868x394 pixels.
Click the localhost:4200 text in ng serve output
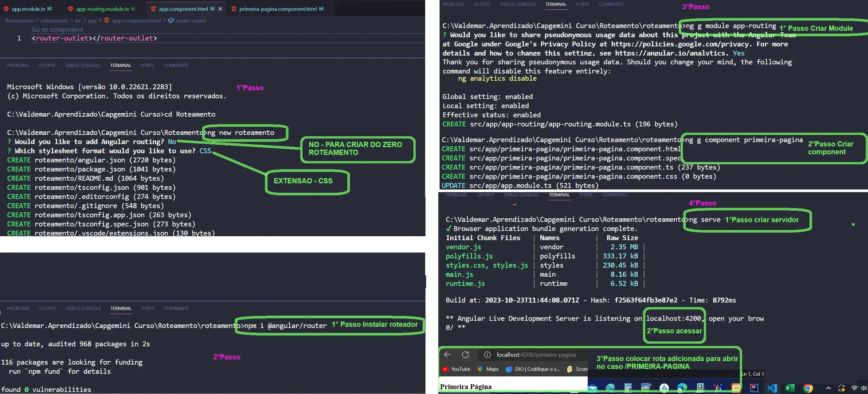(x=673, y=318)
